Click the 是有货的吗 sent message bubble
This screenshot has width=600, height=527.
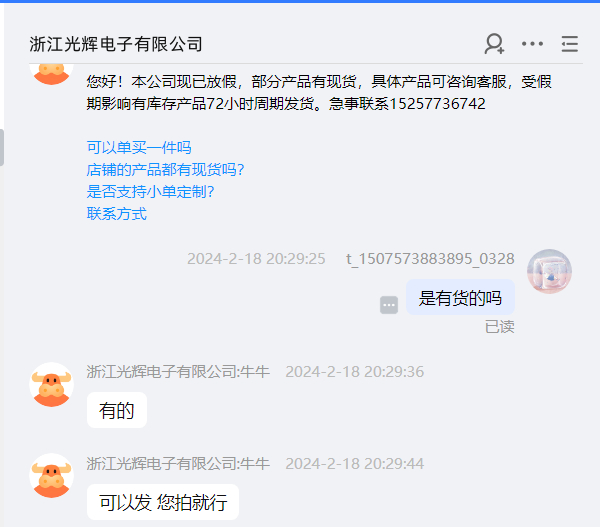[460, 297]
